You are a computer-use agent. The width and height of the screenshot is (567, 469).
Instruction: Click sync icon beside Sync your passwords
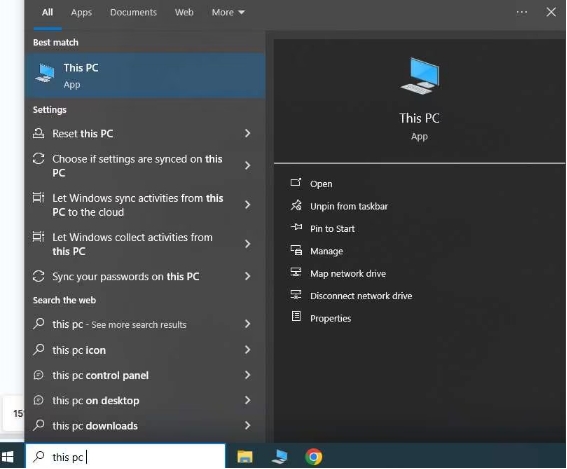coord(38,276)
